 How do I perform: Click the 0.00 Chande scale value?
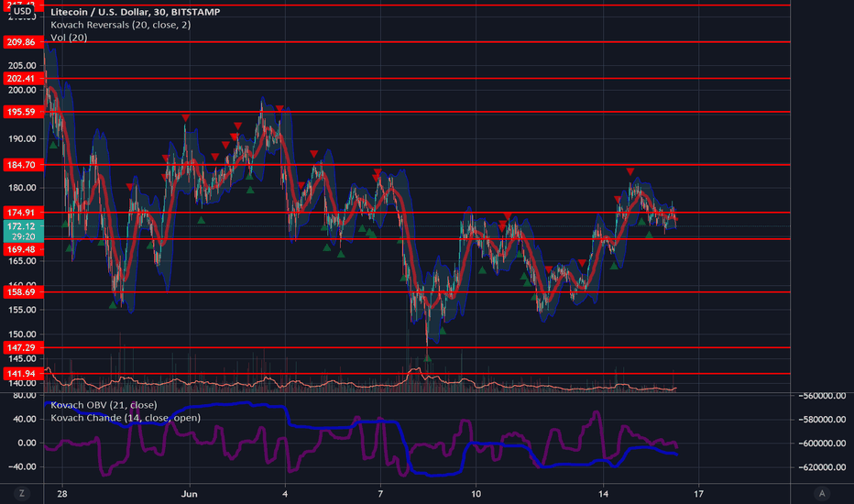tap(27, 443)
